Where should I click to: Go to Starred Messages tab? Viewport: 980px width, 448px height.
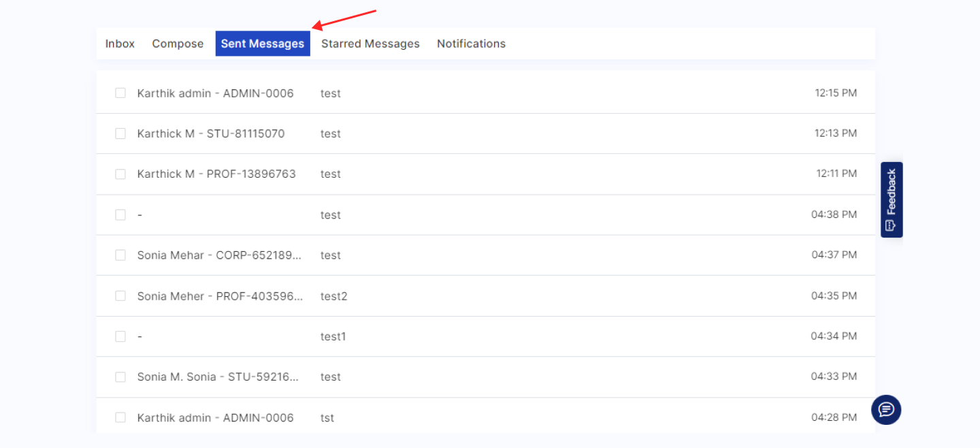[x=370, y=44]
